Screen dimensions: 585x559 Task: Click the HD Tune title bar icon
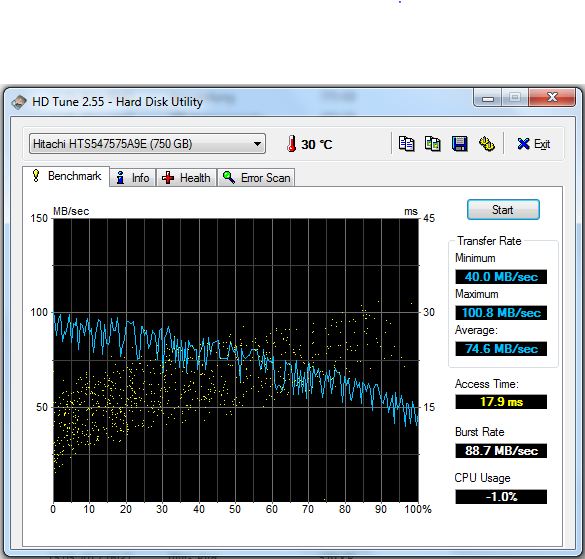pos(19,102)
